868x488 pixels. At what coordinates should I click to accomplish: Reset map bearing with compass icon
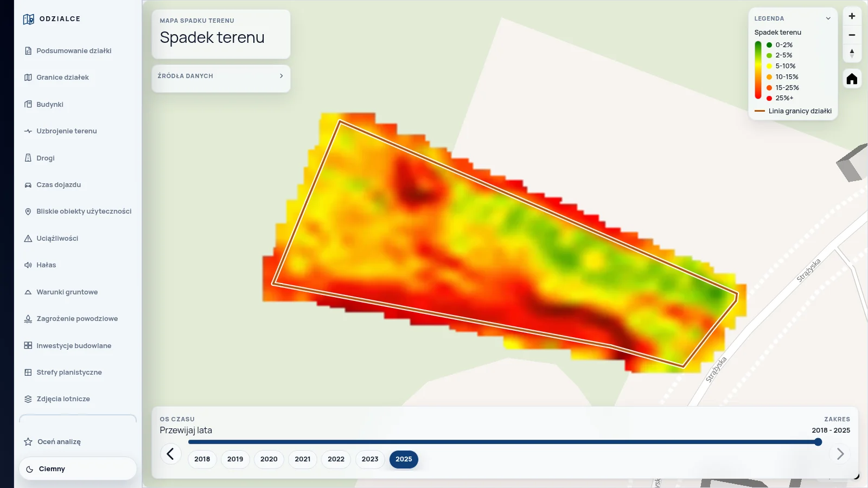(852, 53)
